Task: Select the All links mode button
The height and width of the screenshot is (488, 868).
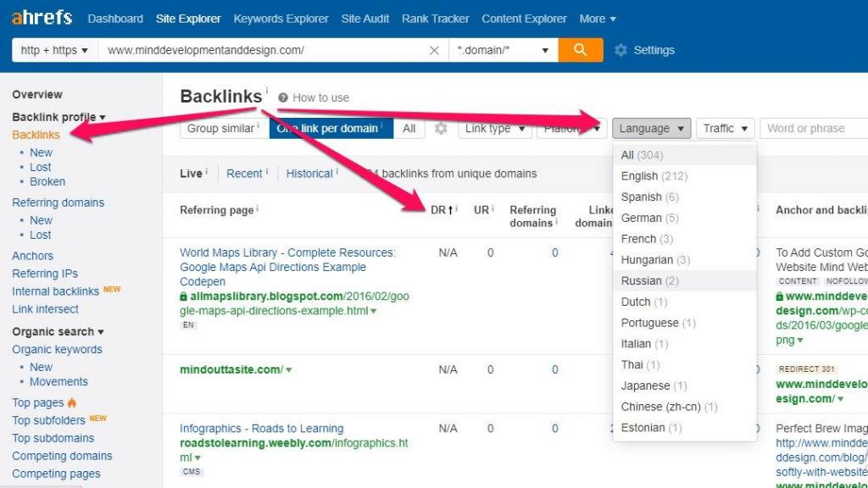Action: pyautogui.click(x=409, y=129)
